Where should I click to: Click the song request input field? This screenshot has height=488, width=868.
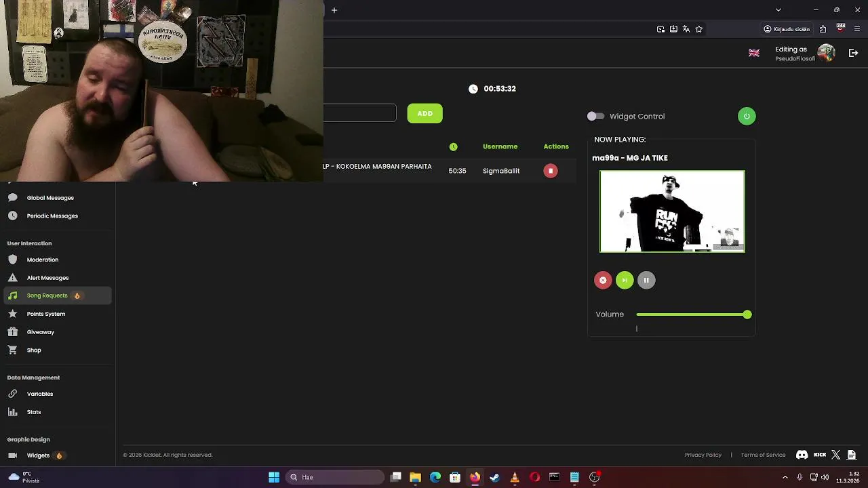359,113
